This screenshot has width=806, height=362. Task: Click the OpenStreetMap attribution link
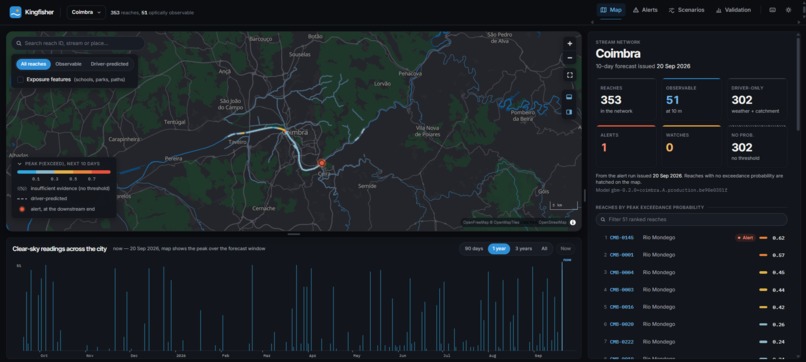(x=553, y=223)
